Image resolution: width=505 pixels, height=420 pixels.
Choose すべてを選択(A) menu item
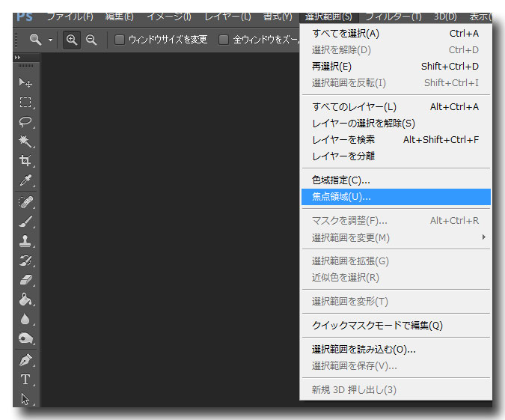pyautogui.click(x=396, y=34)
